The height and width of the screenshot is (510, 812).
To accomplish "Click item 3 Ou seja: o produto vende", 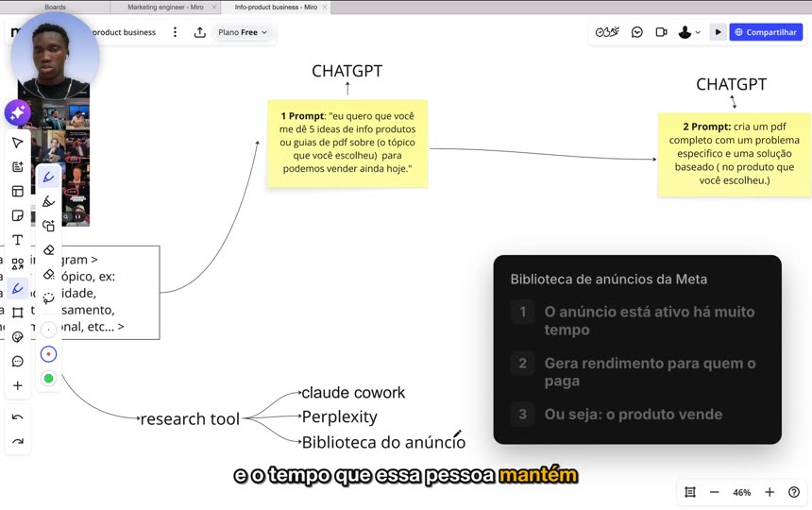I will (635, 415).
